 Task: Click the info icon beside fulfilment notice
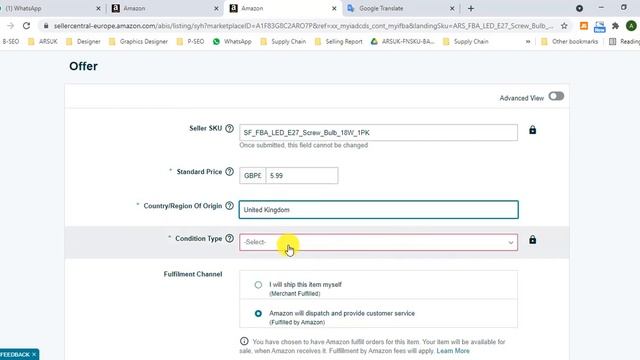244,341
